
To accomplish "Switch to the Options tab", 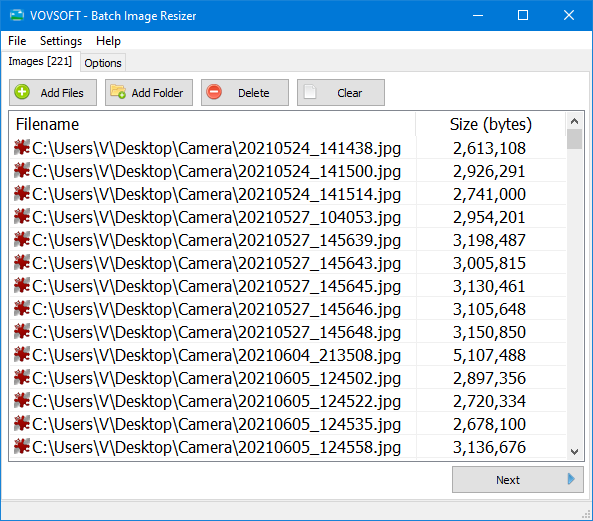I will (103, 63).
